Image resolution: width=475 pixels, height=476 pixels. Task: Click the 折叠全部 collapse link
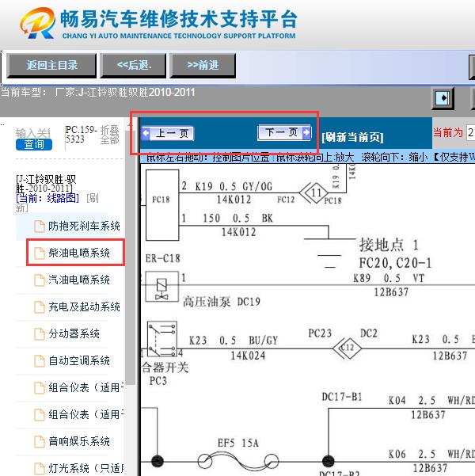coord(109,135)
